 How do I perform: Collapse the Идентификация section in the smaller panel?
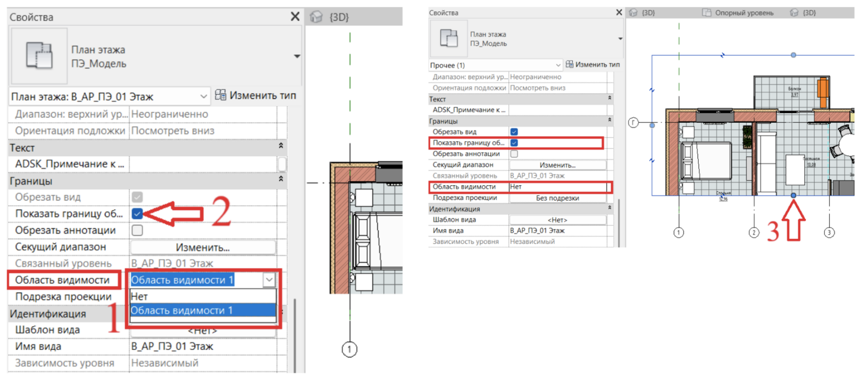610,208
